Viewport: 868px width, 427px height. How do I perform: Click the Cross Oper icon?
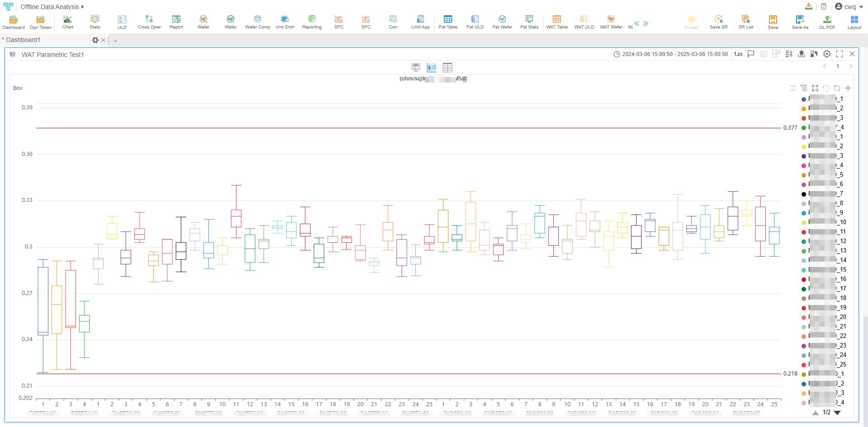(x=149, y=21)
